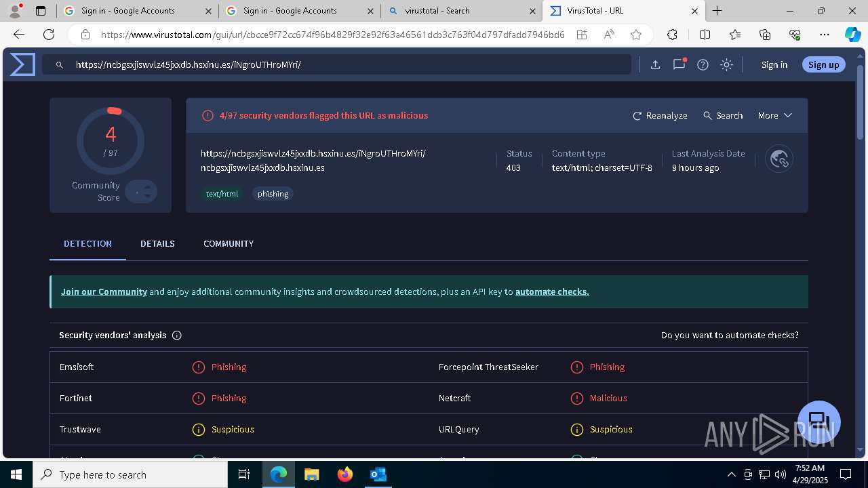The width and height of the screenshot is (868, 488).
Task: Click the browser back arrow
Action: click(19, 35)
